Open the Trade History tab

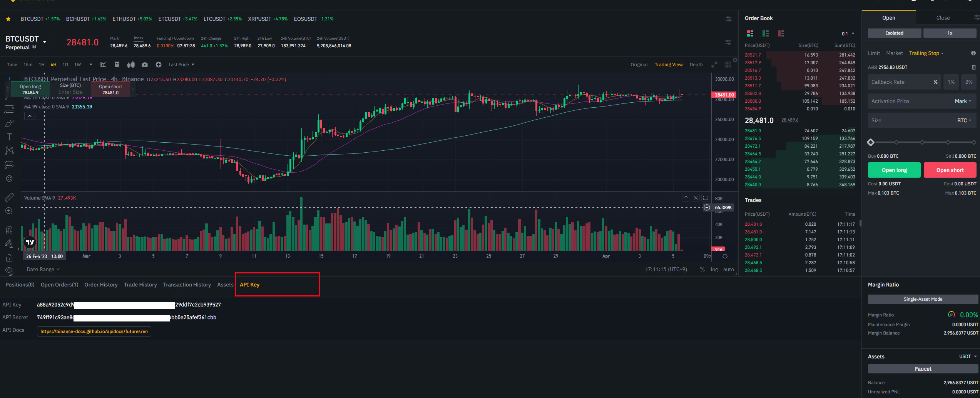pos(140,285)
